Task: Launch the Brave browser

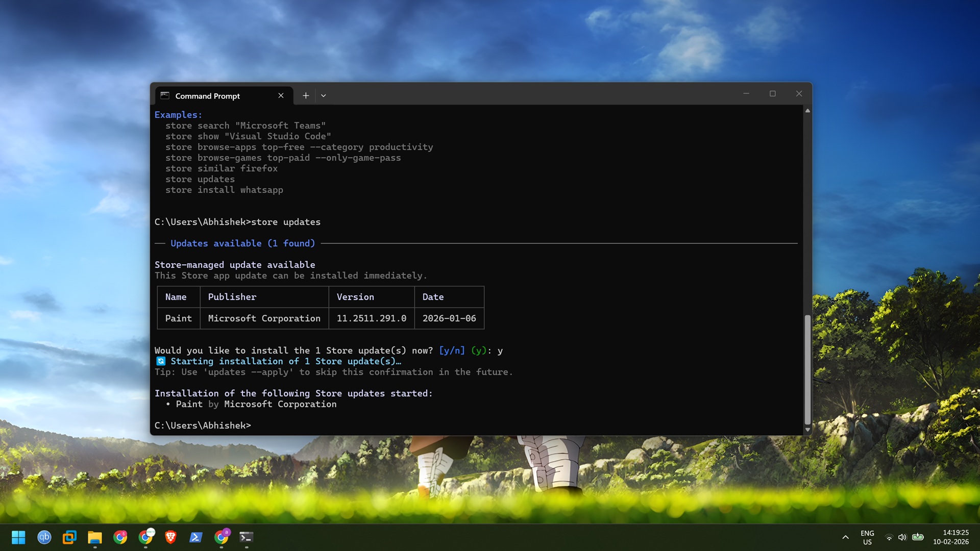Action: 170,537
